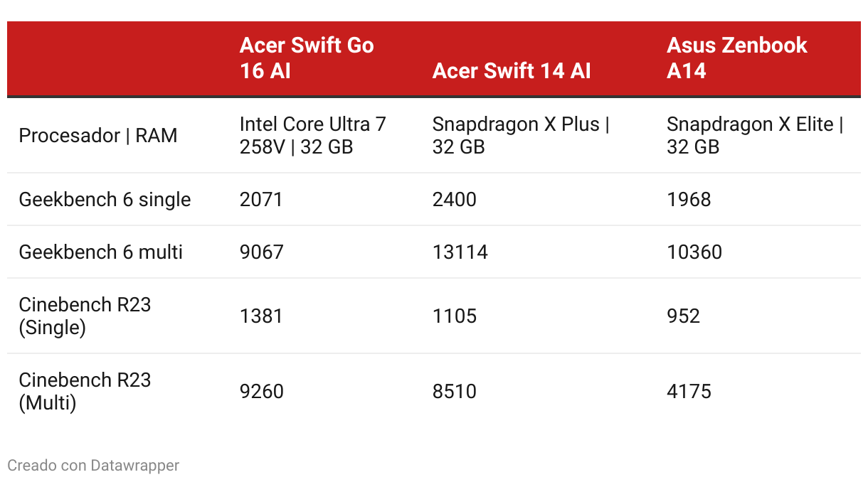Select the Procesador | RAM row label
868x482 pixels.
point(98,136)
